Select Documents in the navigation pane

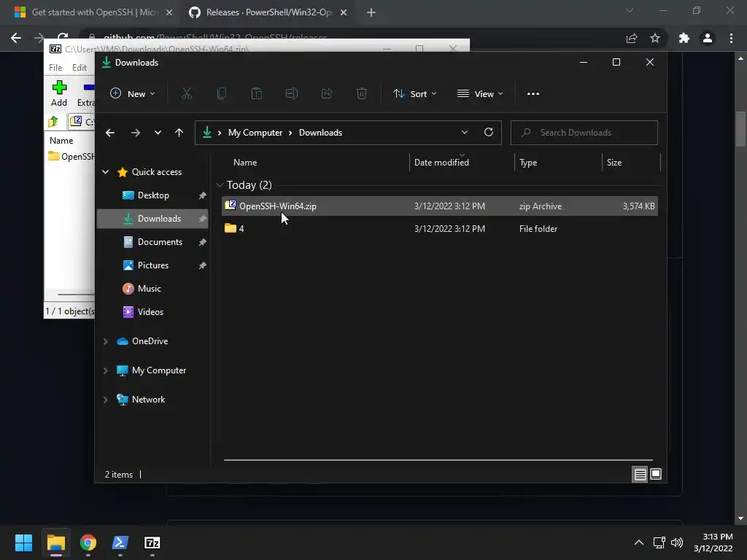[160, 242]
